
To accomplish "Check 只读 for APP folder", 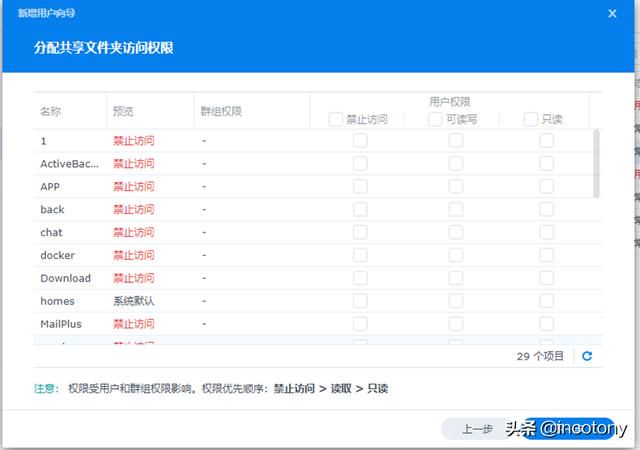I will (547, 186).
